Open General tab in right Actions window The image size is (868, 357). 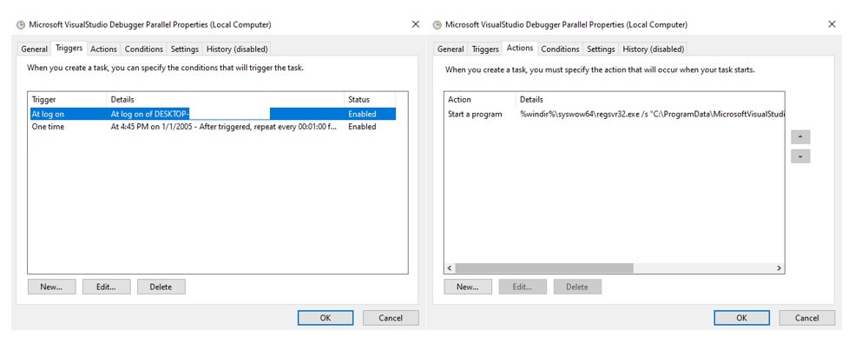[450, 49]
